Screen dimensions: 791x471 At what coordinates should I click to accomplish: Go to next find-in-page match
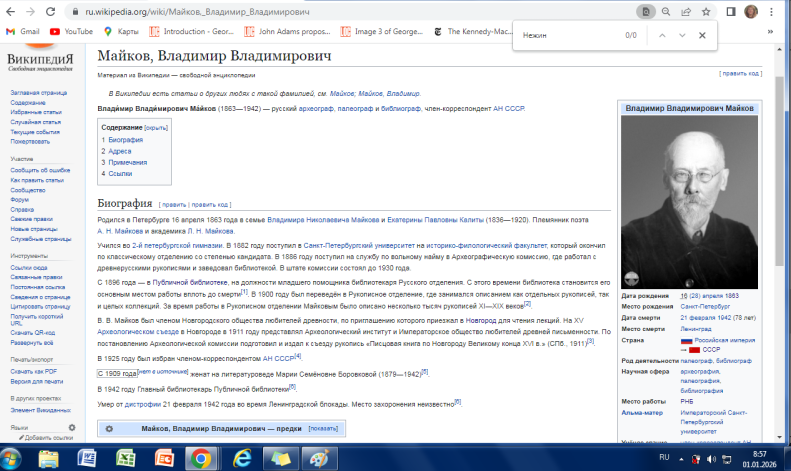(x=684, y=35)
